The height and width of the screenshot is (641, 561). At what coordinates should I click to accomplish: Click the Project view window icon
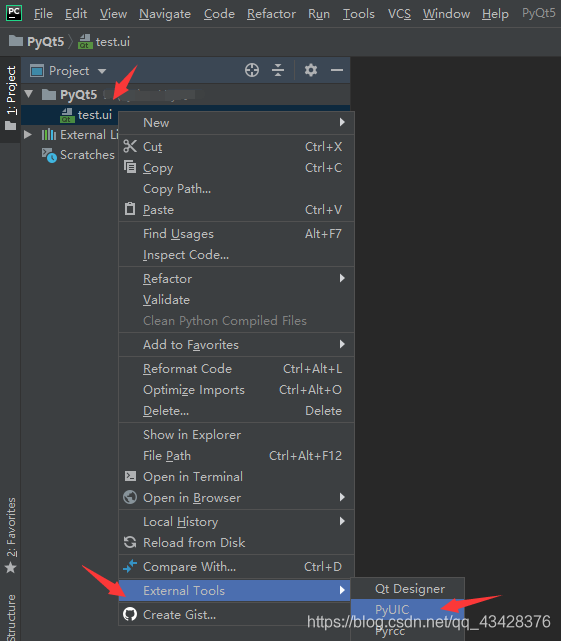point(37,71)
